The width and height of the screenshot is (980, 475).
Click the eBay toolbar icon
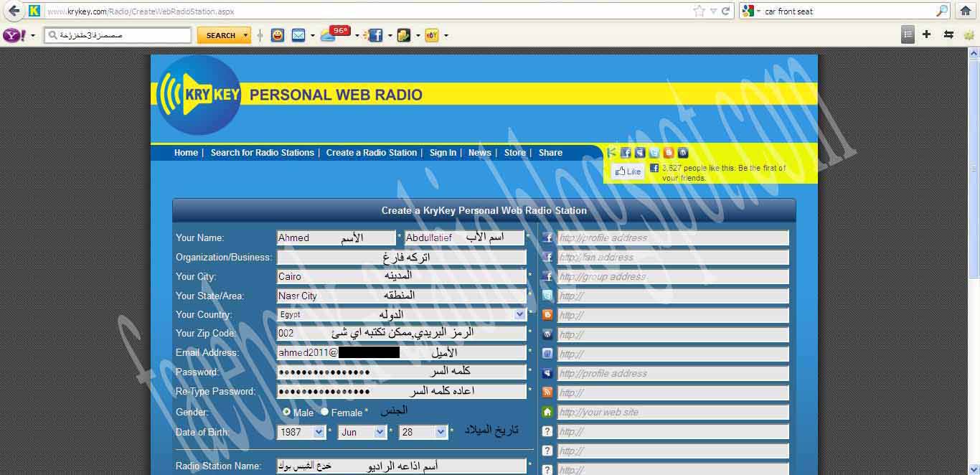click(x=431, y=35)
